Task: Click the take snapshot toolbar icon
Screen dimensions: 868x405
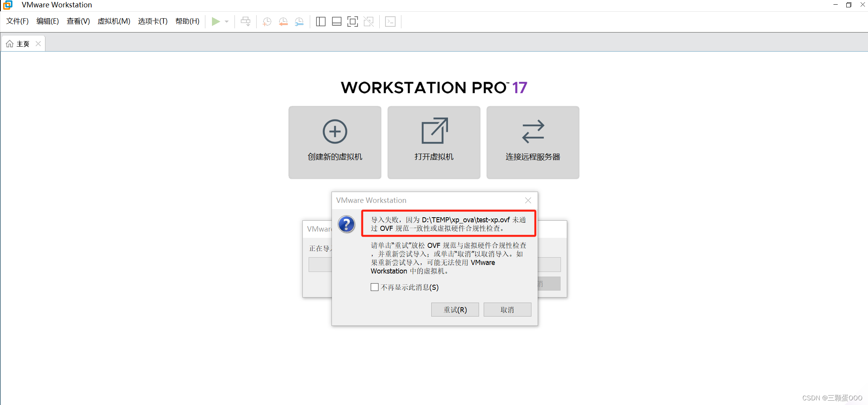Action: click(267, 22)
